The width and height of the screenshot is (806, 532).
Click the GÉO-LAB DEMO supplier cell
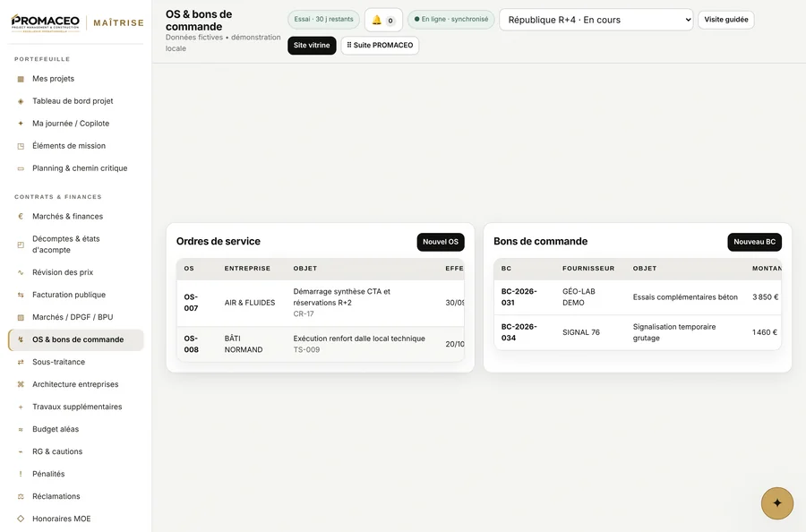coord(579,297)
